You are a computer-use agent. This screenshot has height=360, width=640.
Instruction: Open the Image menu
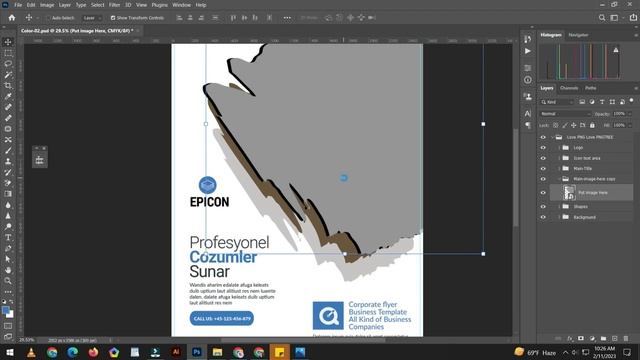click(47, 5)
